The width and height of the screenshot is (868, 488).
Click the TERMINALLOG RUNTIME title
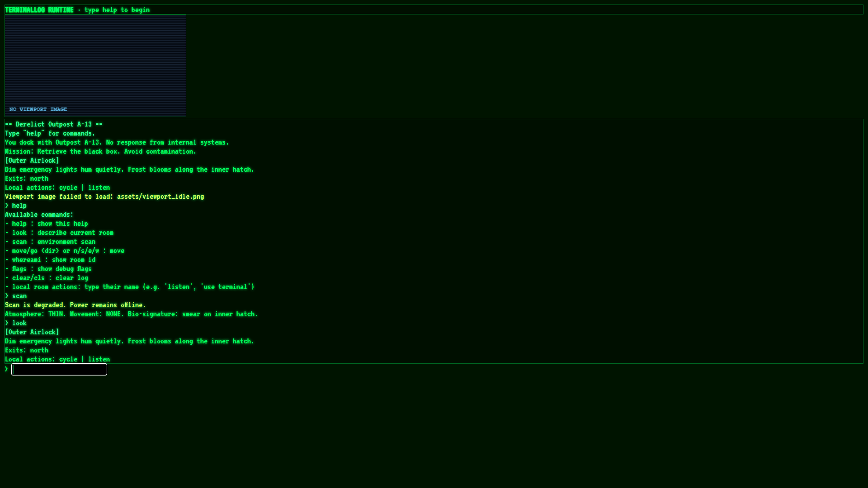pos(39,10)
